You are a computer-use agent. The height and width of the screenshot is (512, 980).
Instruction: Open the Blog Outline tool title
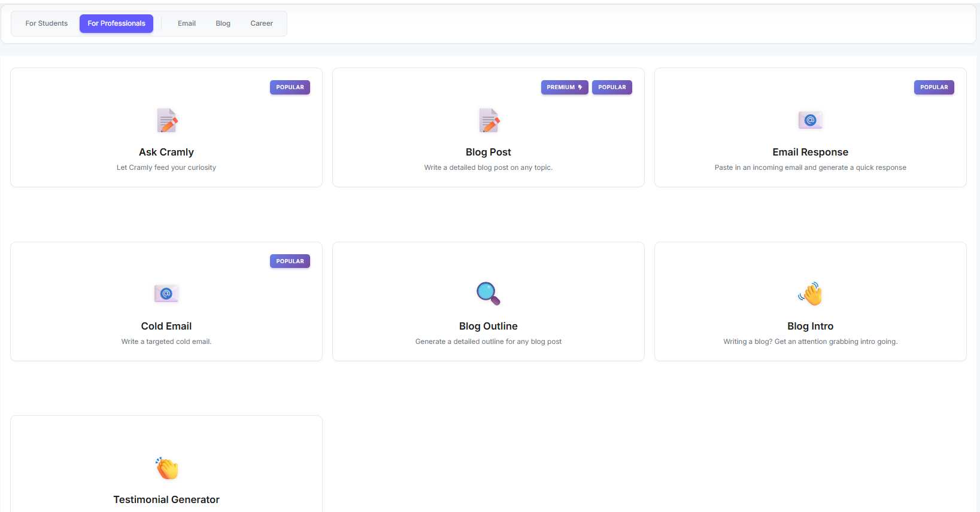pyautogui.click(x=489, y=326)
